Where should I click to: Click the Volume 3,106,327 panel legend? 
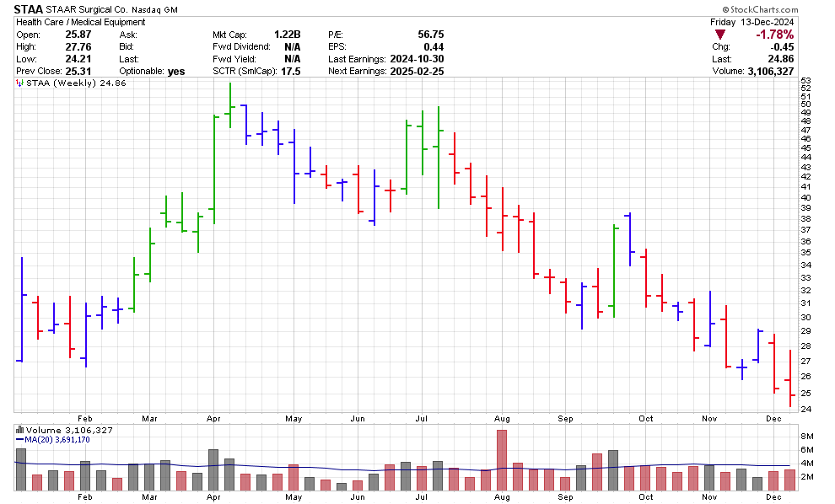click(69, 430)
